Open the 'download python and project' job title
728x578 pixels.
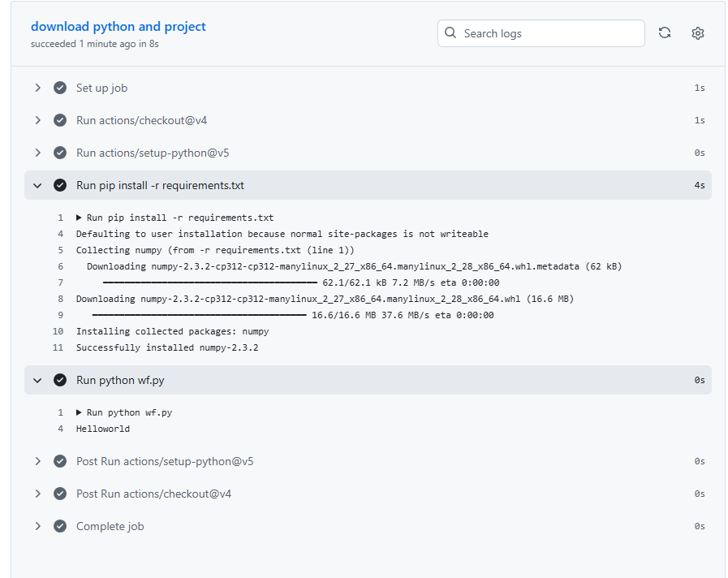pyautogui.click(x=118, y=27)
